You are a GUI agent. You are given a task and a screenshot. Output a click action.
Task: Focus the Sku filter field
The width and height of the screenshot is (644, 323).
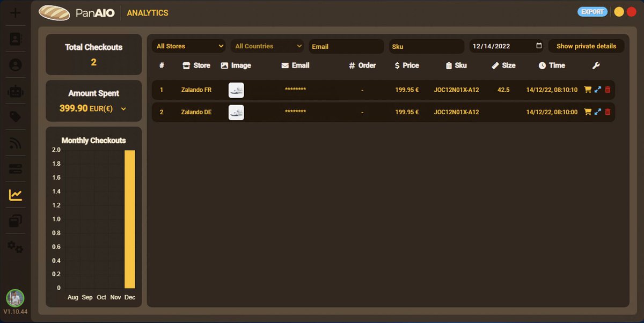pos(427,46)
